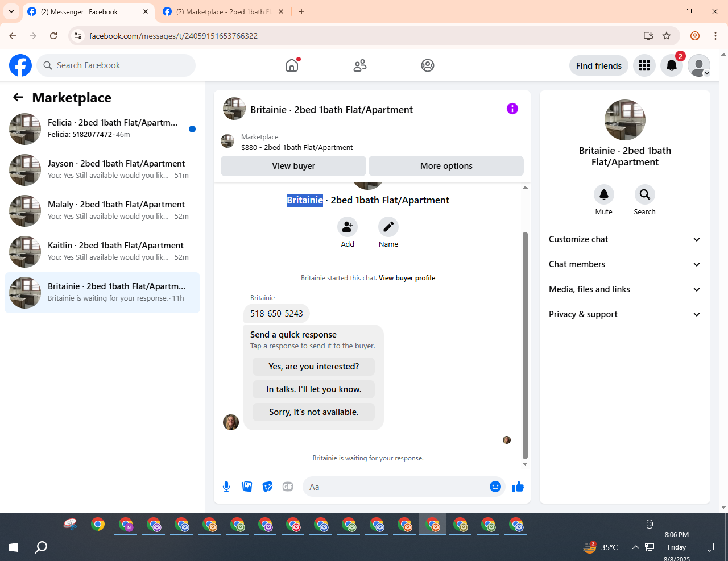Image resolution: width=728 pixels, height=561 pixels.
Task: Send quick response 'Sorry, it's not available.'
Action: pyautogui.click(x=314, y=412)
